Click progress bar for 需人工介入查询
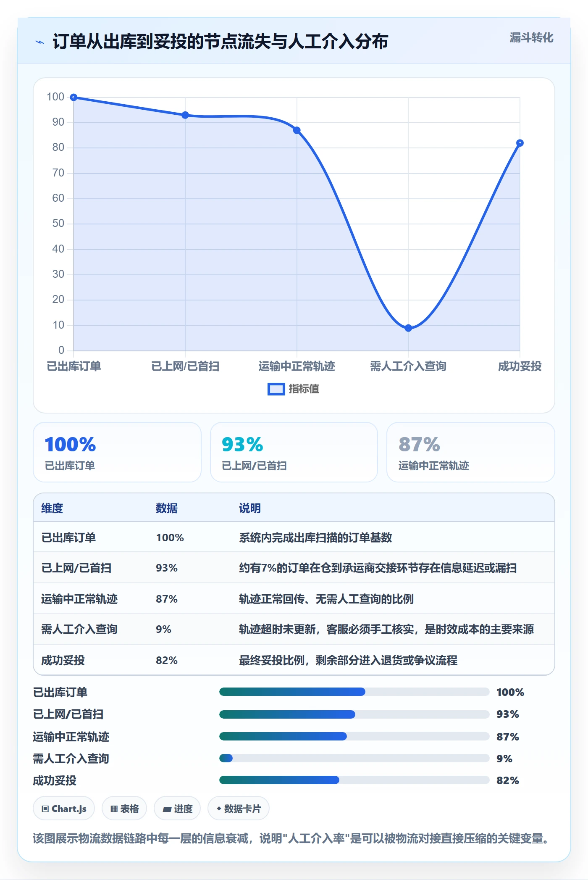The image size is (588, 880). [x=354, y=758]
